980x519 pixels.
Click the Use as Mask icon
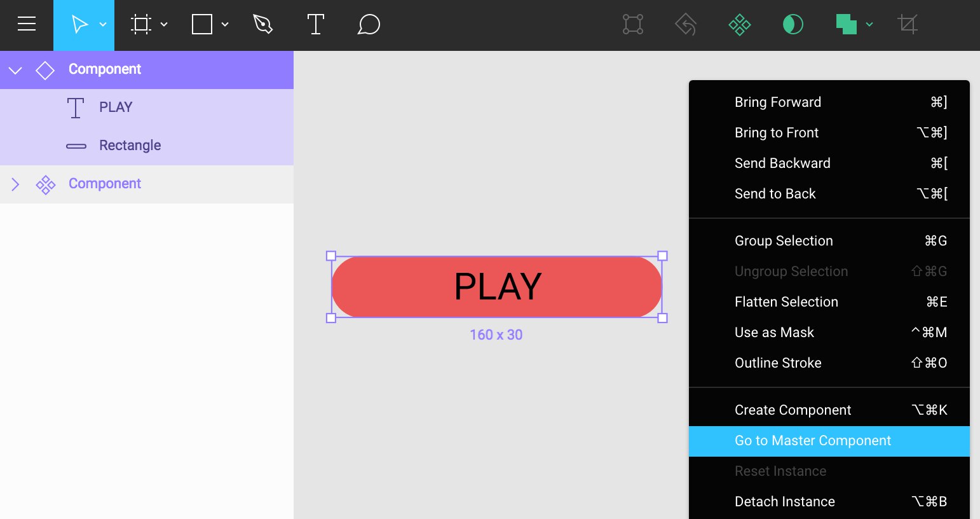(793, 24)
